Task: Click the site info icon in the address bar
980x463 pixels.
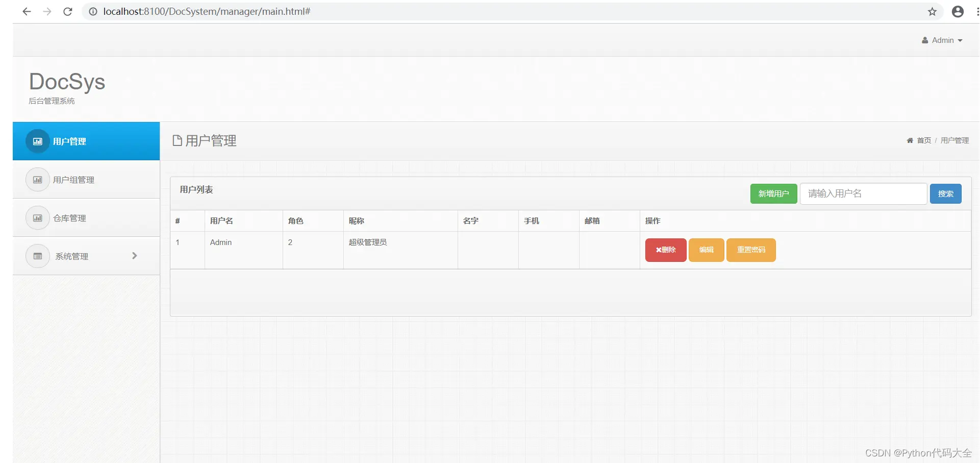Action: (x=93, y=11)
